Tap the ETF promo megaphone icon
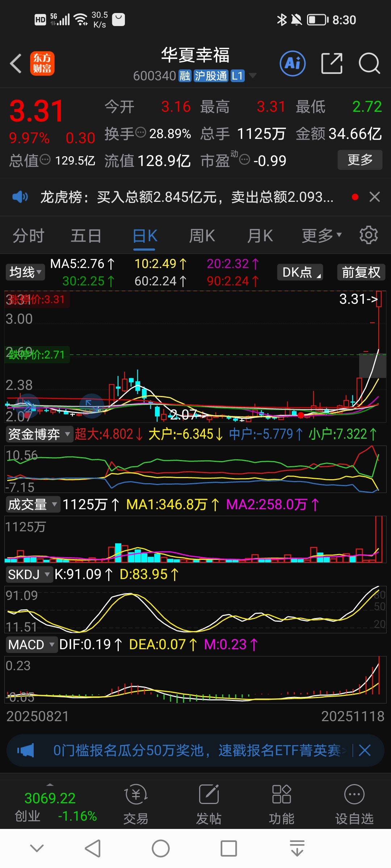The width and height of the screenshot is (391, 868). pyautogui.click(x=25, y=750)
